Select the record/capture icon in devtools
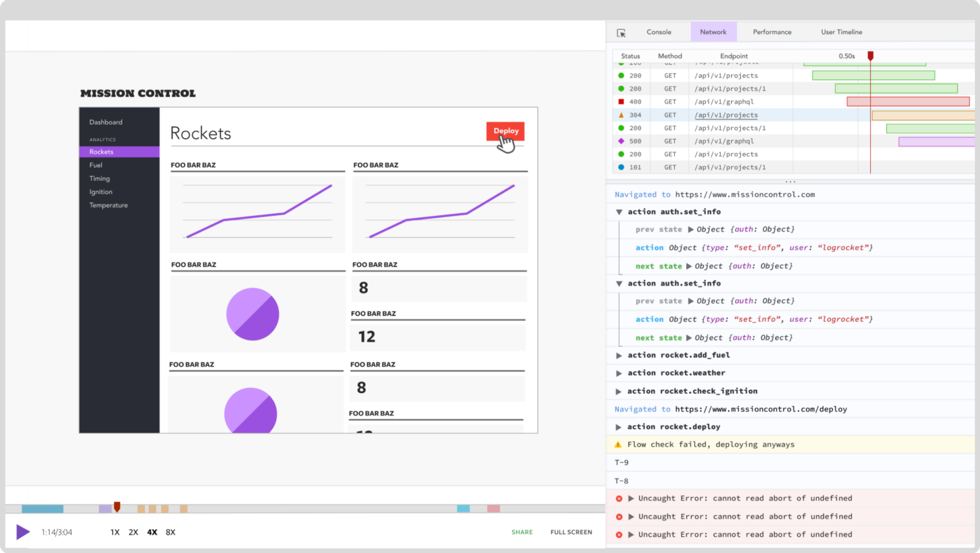980x553 pixels. (x=621, y=32)
